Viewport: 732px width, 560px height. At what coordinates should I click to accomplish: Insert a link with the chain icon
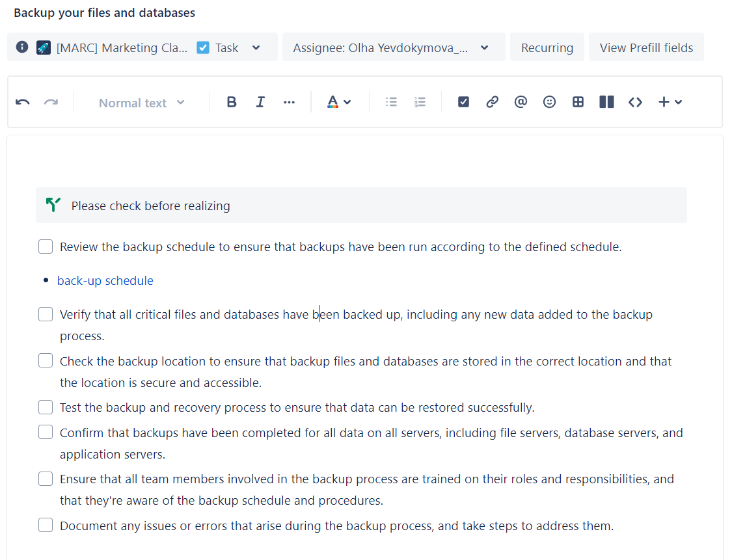[x=492, y=101]
